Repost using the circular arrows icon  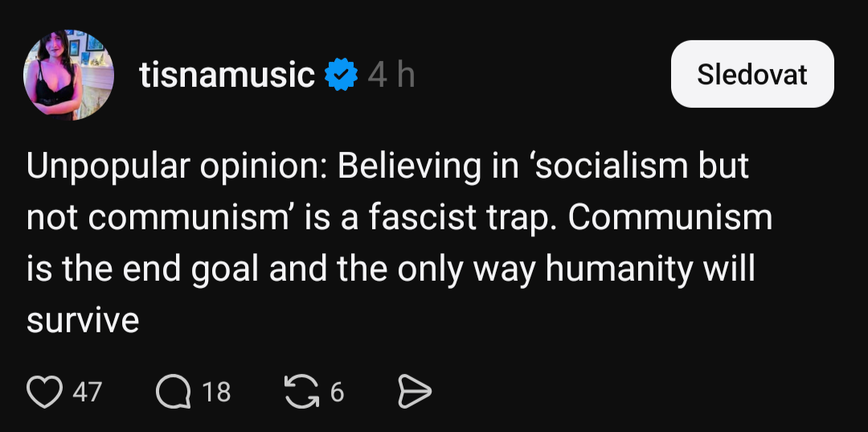click(301, 392)
